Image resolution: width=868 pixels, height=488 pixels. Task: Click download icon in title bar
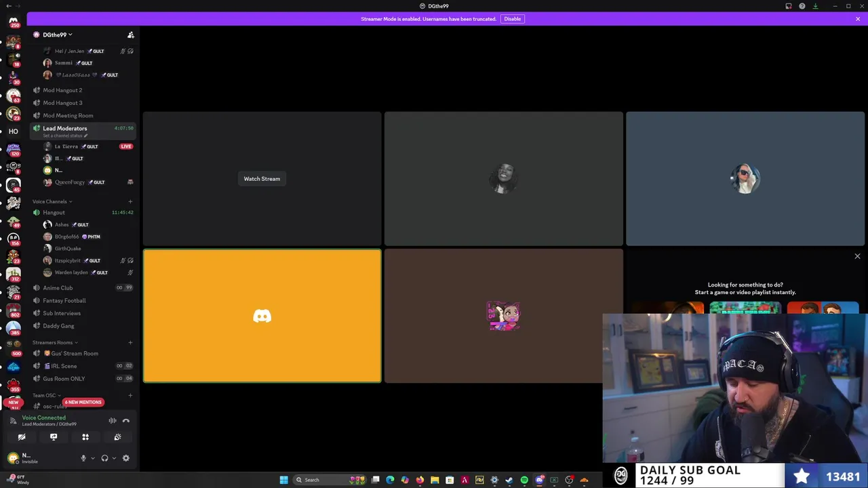816,6
